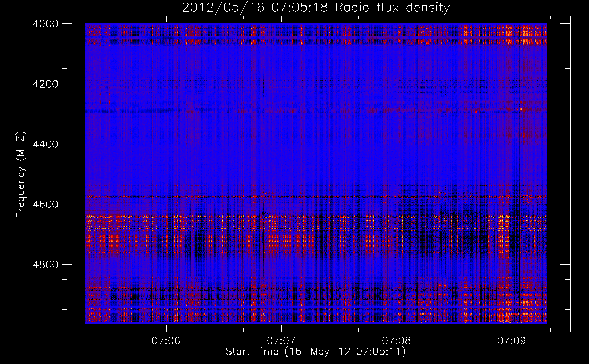Image resolution: width=589 pixels, height=364 pixels.
Task: Select the 4400 frequency tick label
Action: (x=46, y=144)
